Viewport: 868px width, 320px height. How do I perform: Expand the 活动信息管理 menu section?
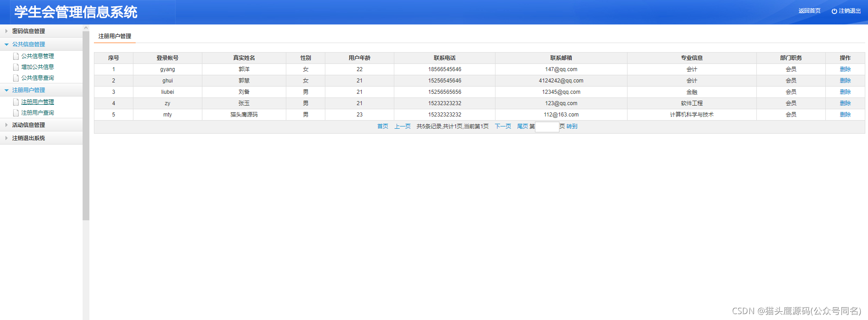[41, 125]
